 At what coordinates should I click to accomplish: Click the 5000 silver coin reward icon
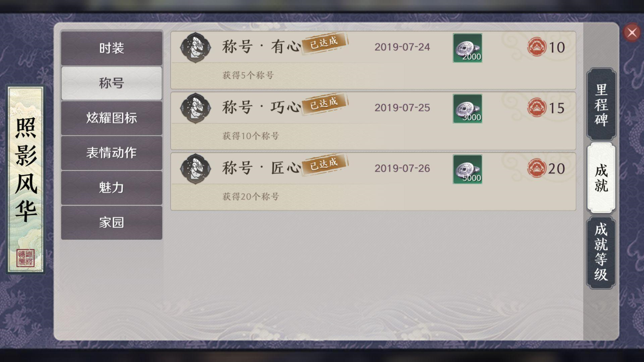click(x=467, y=169)
